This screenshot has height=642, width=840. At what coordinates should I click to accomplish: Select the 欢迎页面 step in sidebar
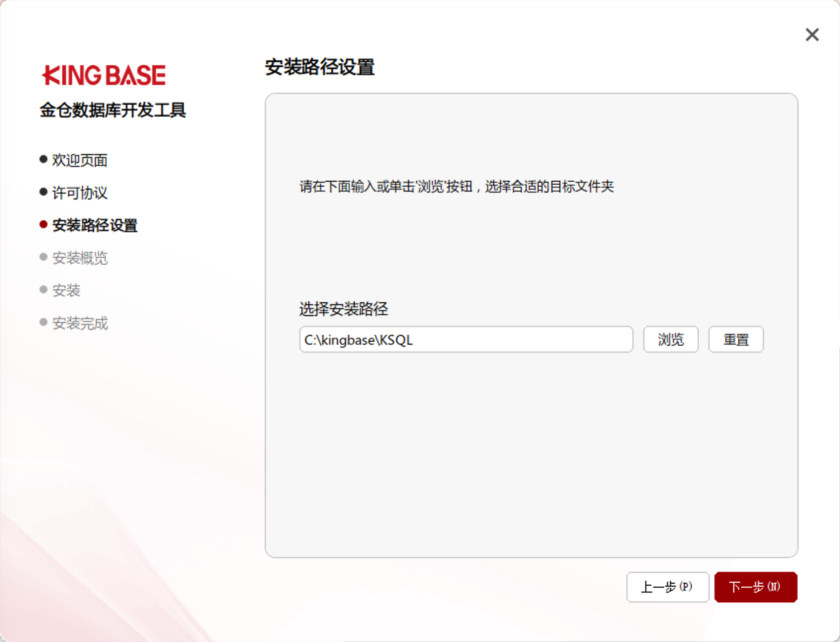click(80, 160)
